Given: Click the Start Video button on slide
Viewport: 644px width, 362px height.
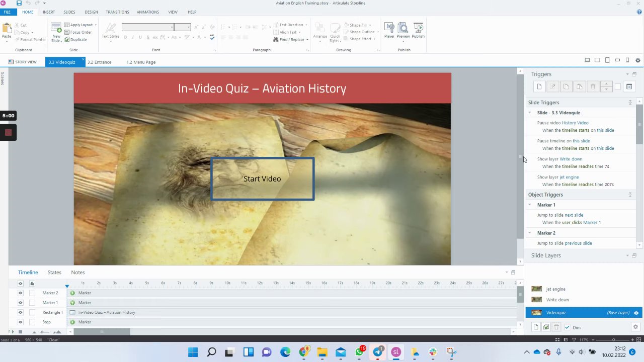Looking at the screenshot, I should coord(262,179).
